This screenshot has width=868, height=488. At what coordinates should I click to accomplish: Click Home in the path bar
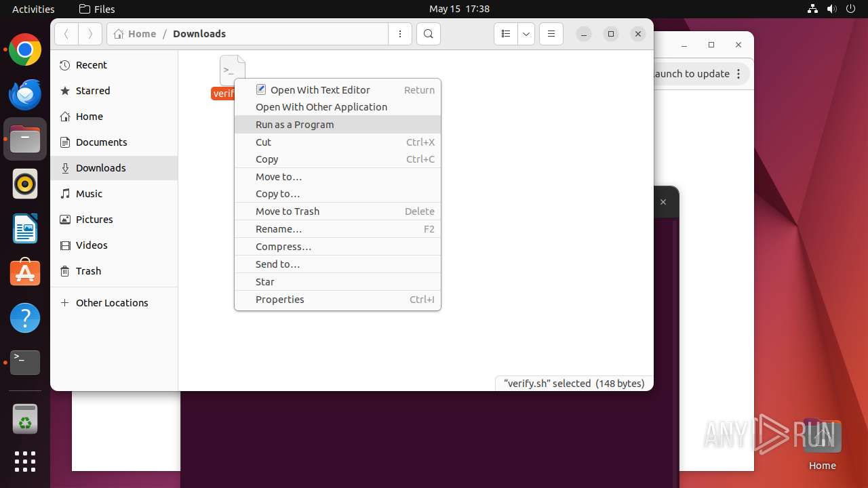[x=135, y=34]
